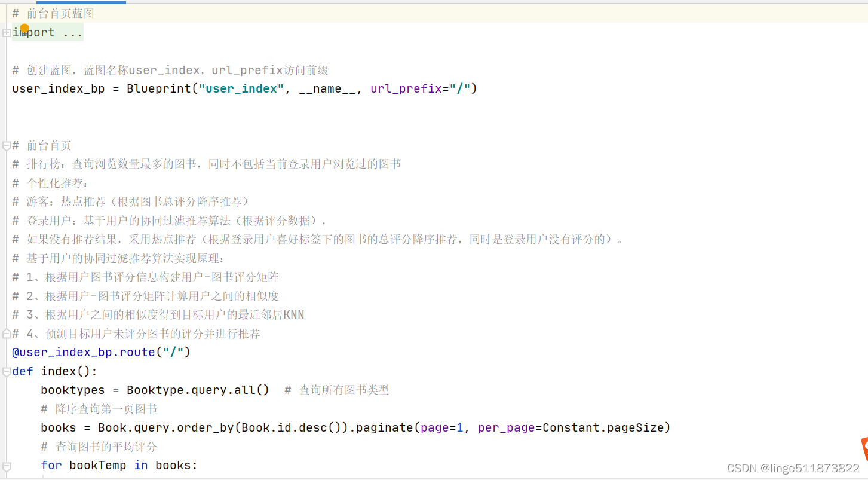868x480 pixels.
Task: Click comment step 3 mentioning KNN
Action: coord(158,314)
